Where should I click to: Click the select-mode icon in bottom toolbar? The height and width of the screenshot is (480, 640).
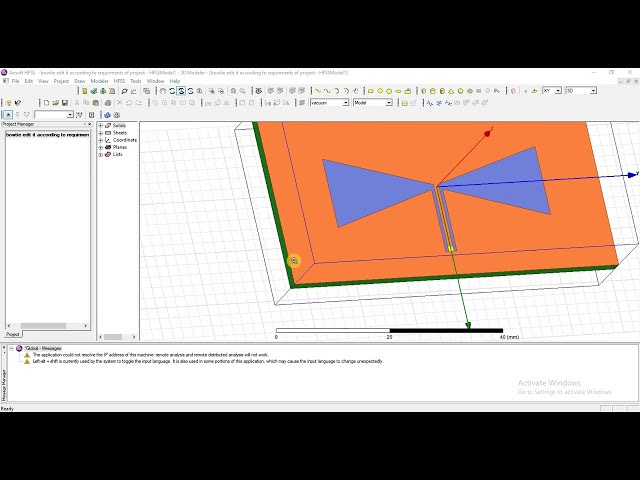click(8, 115)
